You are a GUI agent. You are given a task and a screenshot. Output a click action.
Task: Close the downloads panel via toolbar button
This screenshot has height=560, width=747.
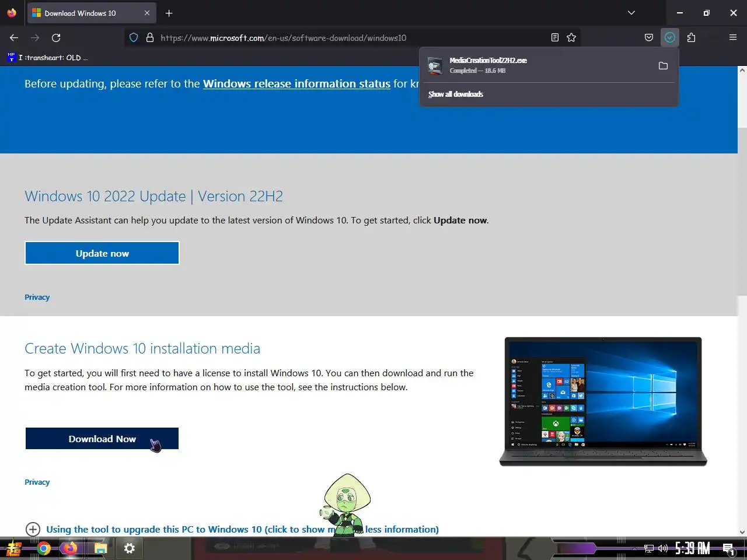(x=670, y=37)
